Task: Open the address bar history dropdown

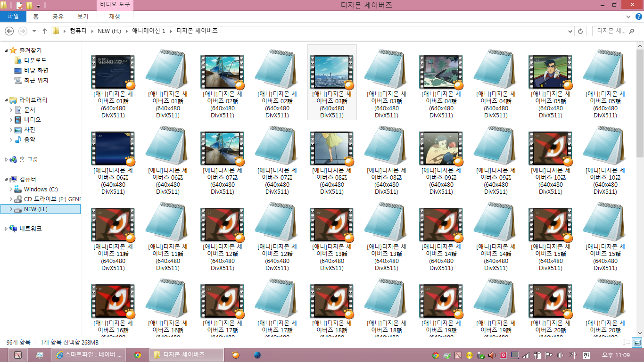Action: pos(570,31)
